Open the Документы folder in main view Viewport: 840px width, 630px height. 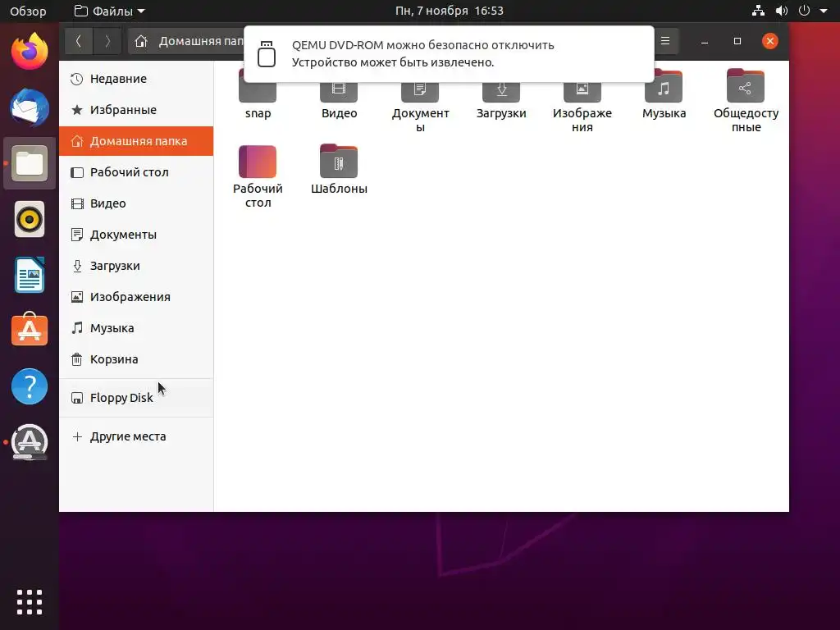point(421,101)
